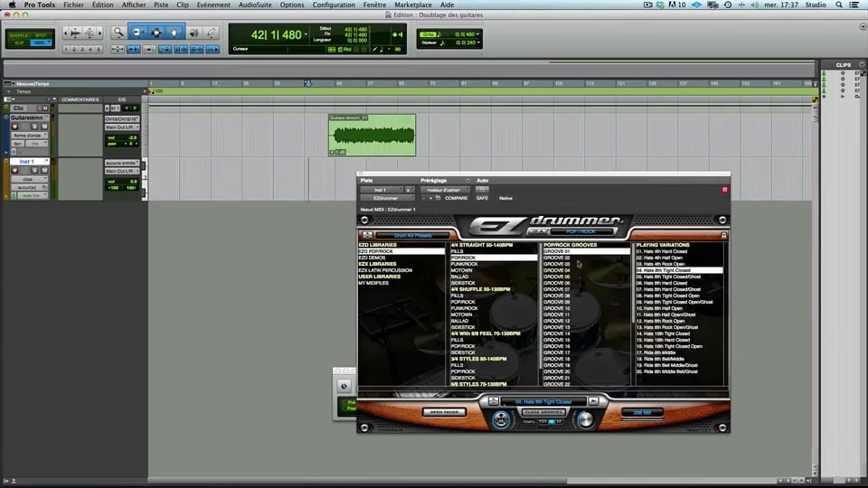Toggle plug-in automation SAFE mode
868x488 pixels.
click(x=482, y=198)
